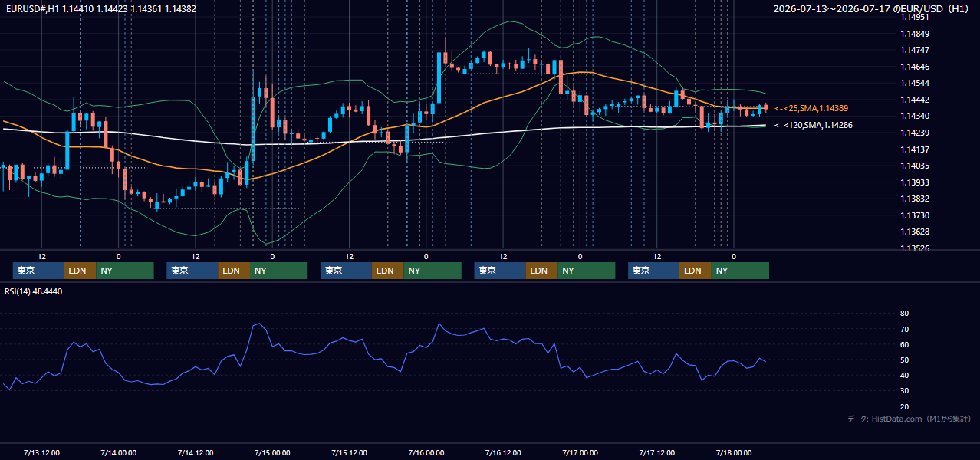980x460 pixels.
Task: Click RSI scale value 50
Action: point(904,360)
